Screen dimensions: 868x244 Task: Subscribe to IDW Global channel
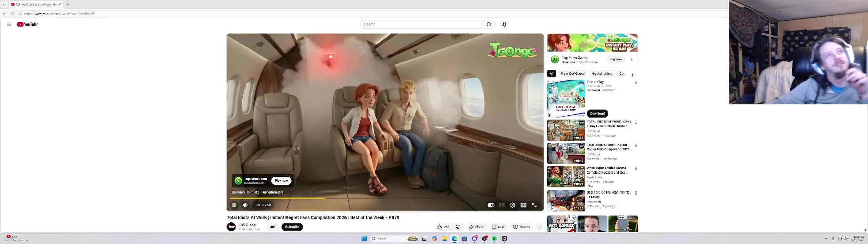(x=292, y=227)
